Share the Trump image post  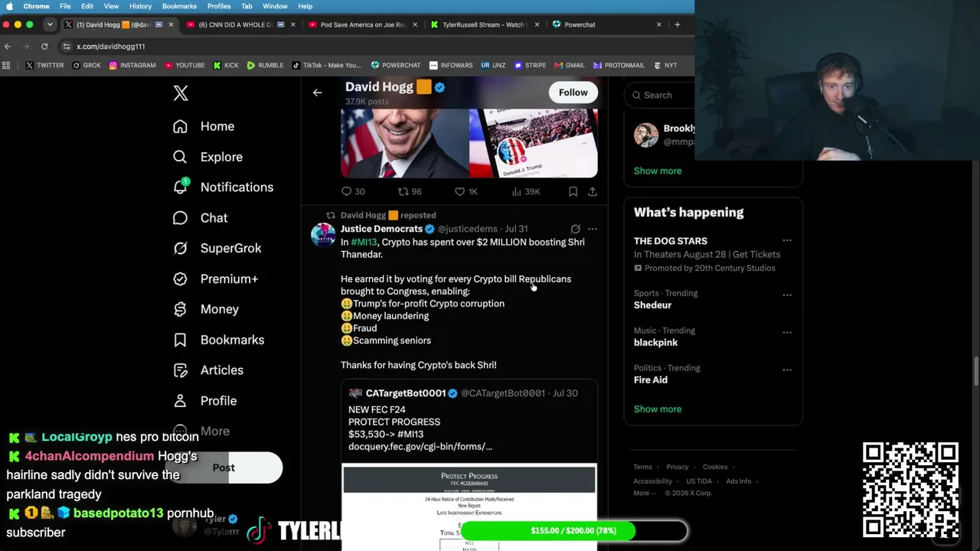coord(593,191)
